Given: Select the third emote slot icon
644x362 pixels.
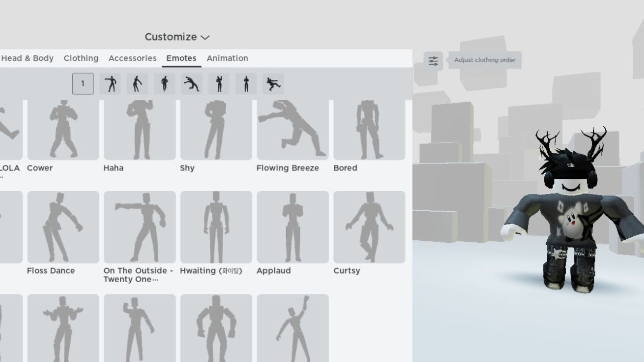Looking at the screenshot, I should click(x=137, y=84).
